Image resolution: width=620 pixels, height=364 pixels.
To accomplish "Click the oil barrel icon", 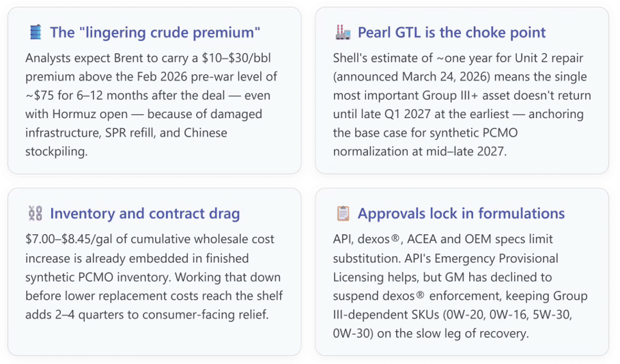I will [x=36, y=33].
